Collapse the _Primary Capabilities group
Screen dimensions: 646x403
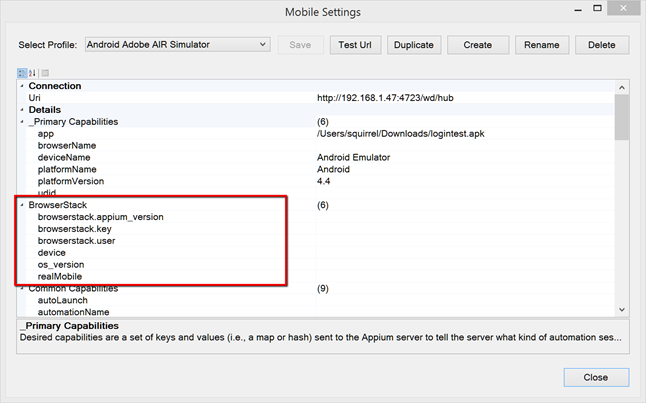tap(22, 121)
